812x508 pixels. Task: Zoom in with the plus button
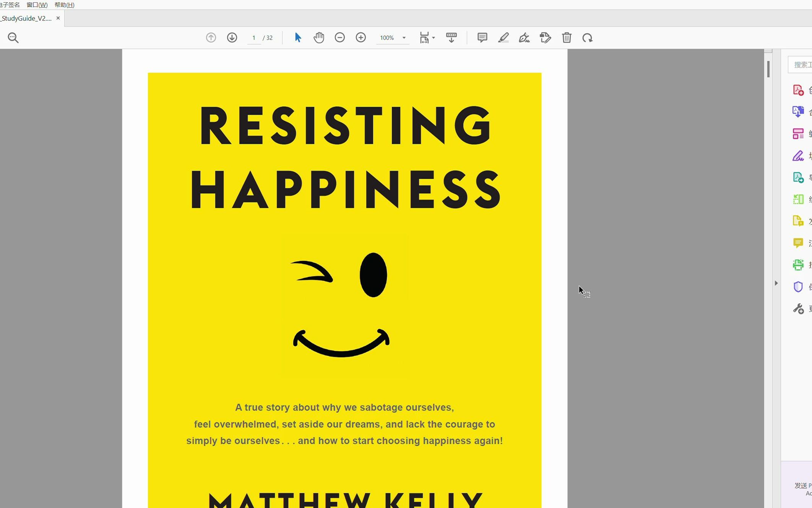(361, 37)
